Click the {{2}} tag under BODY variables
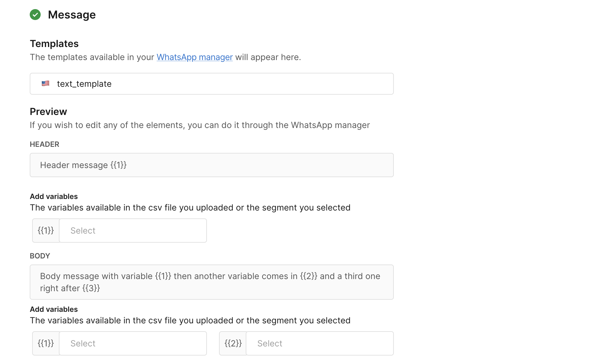591x364 pixels. [x=233, y=343]
